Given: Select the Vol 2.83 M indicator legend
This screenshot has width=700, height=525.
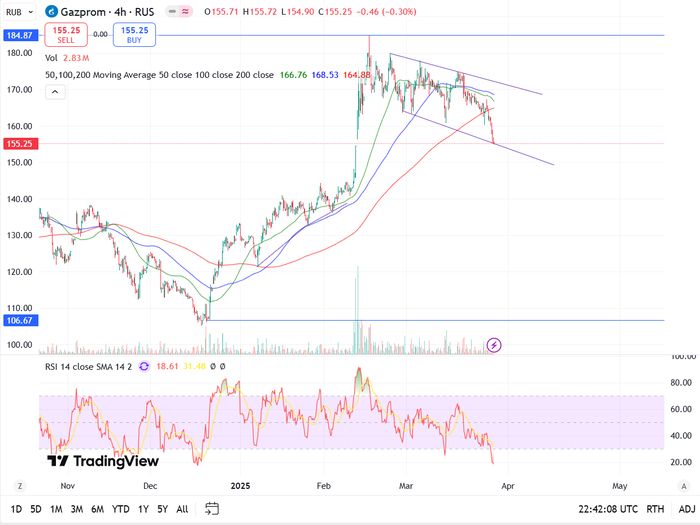Looking at the screenshot, I should tap(67, 58).
